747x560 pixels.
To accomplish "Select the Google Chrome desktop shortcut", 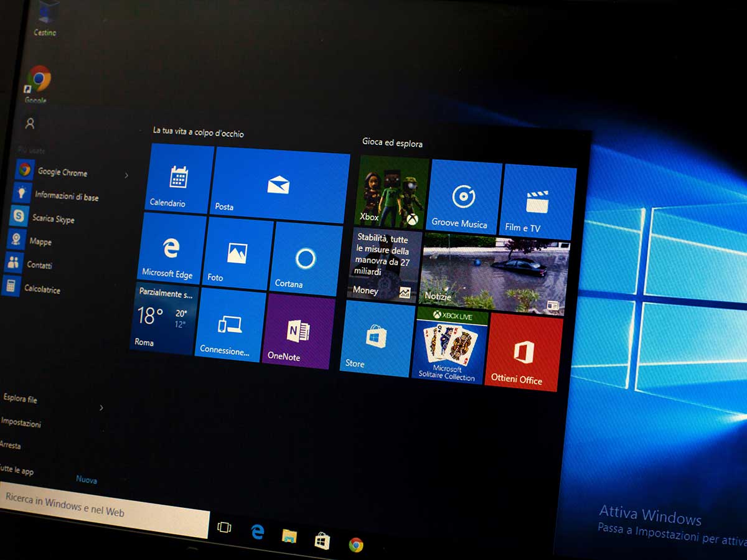I will 37,83.
